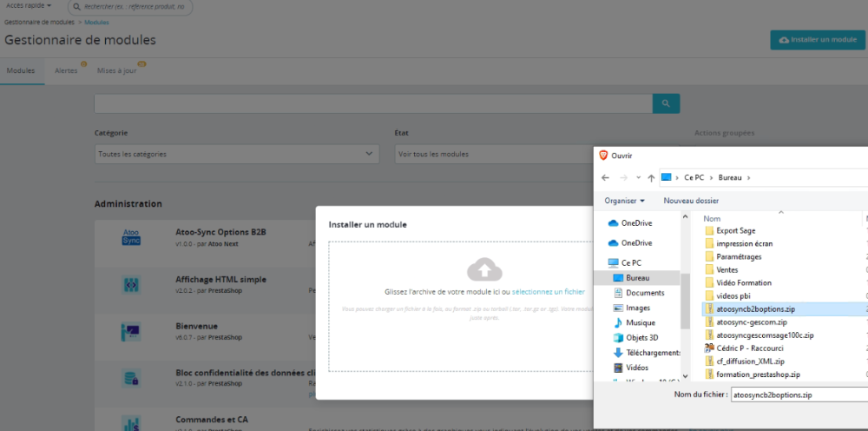The height and width of the screenshot is (431, 868).
Task: Open the Organiser menu
Action: coord(624,201)
